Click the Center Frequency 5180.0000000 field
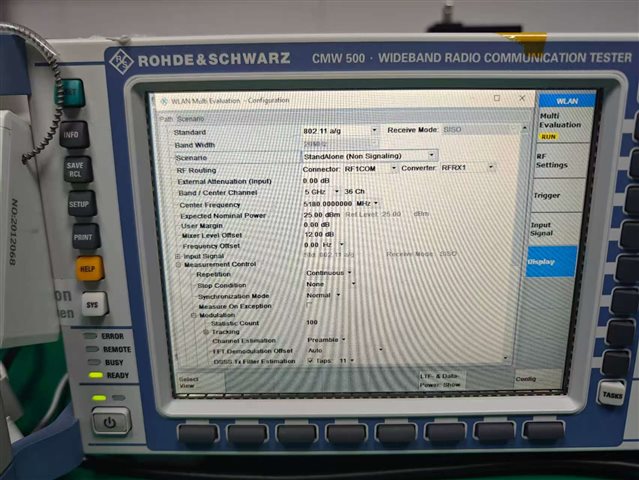Screen dimensions: 639x480 tap(328, 203)
